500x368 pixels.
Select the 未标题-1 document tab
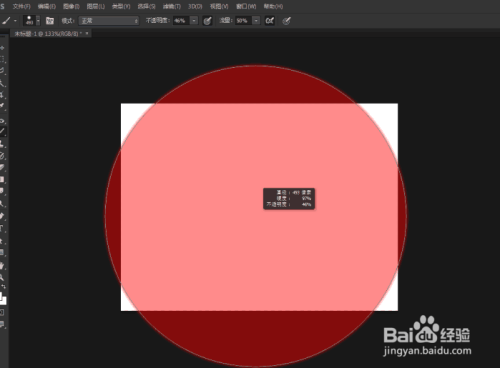47,34
